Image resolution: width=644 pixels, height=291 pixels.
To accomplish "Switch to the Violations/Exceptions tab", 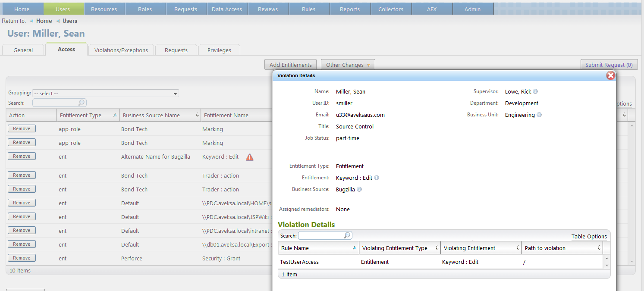I will coord(121,50).
